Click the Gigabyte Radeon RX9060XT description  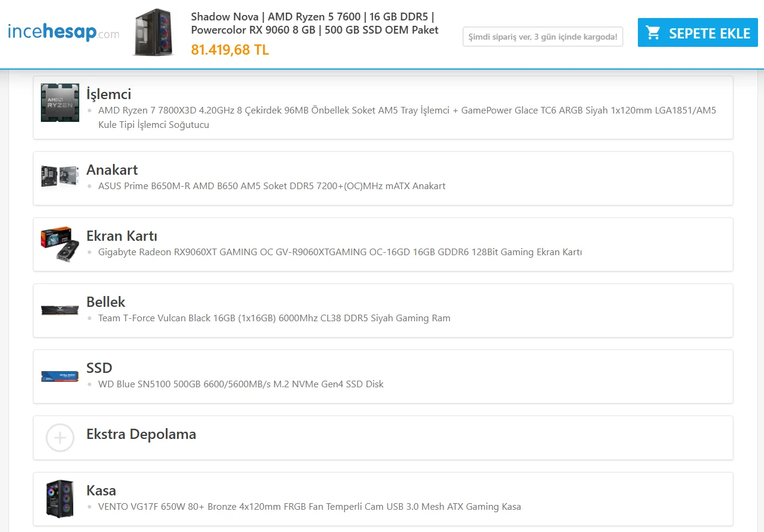(340, 252)
